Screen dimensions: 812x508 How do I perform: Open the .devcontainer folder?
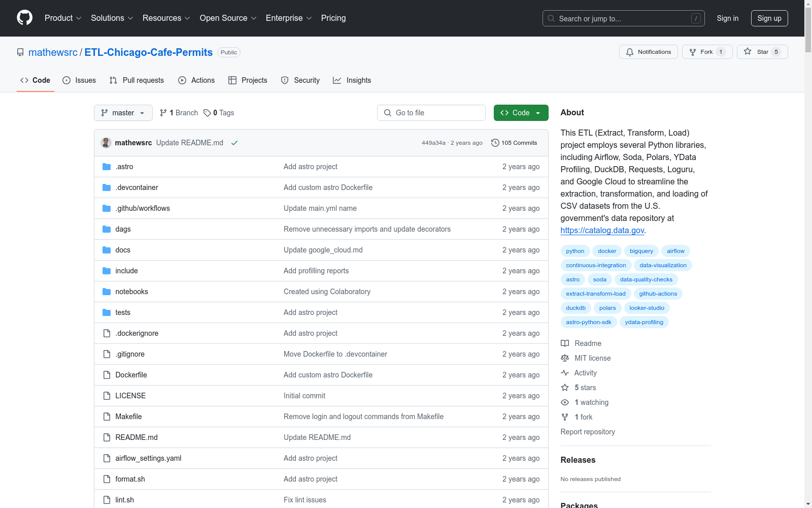click(x=137, y=187)
